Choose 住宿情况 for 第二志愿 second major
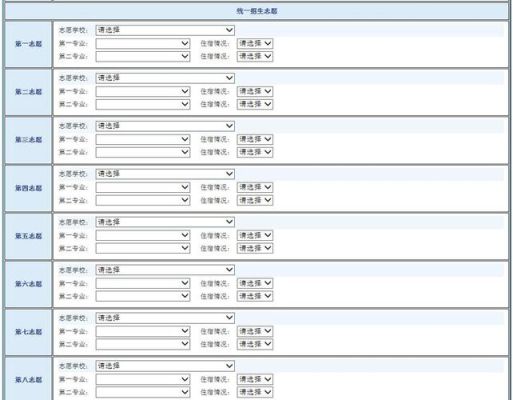The width and height of the screenshot is (513, 400). (x=255, y=104)
